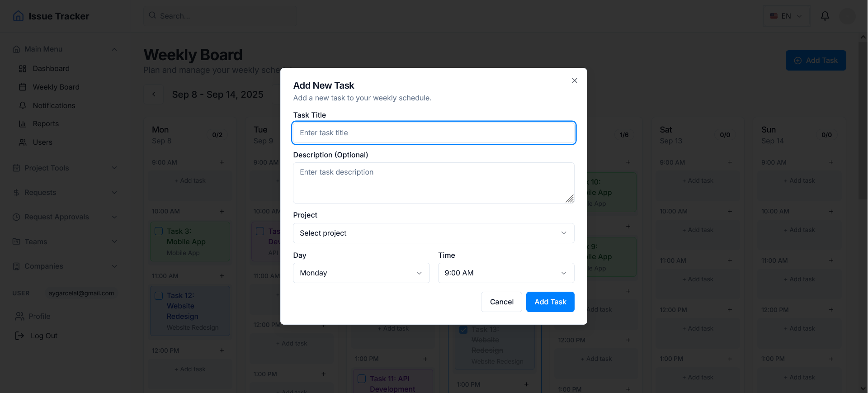Viewport: 868px width, 393px height.
Task: Uncheck the completed Task 13 checkbox
Action: coord(463,329)
